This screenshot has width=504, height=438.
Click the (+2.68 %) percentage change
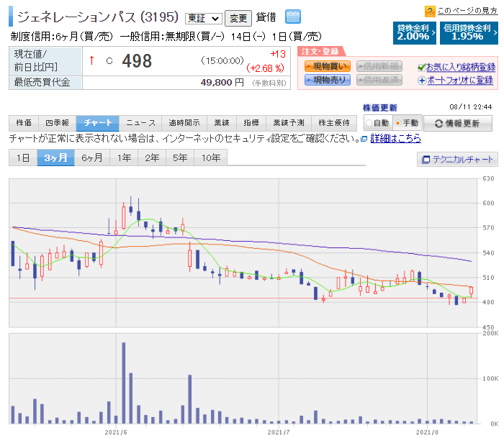tap(266, 68)
